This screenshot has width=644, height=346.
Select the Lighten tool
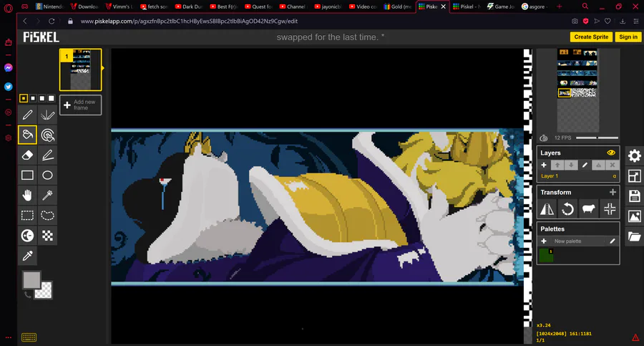[27, 236]
